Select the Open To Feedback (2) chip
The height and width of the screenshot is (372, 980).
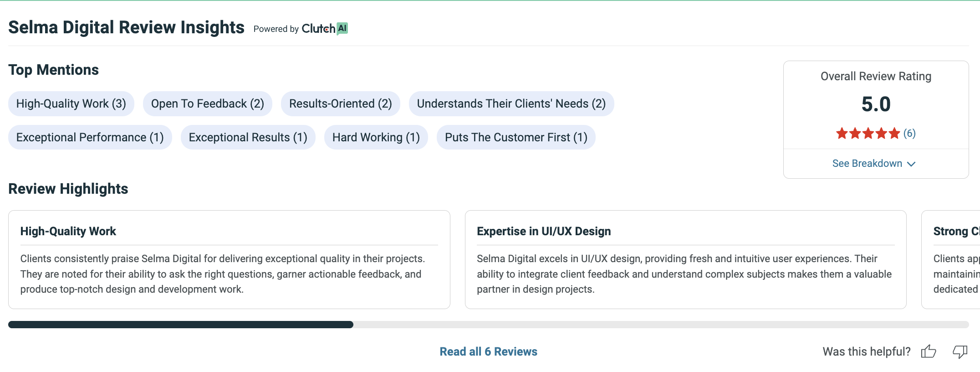(208, 103)
